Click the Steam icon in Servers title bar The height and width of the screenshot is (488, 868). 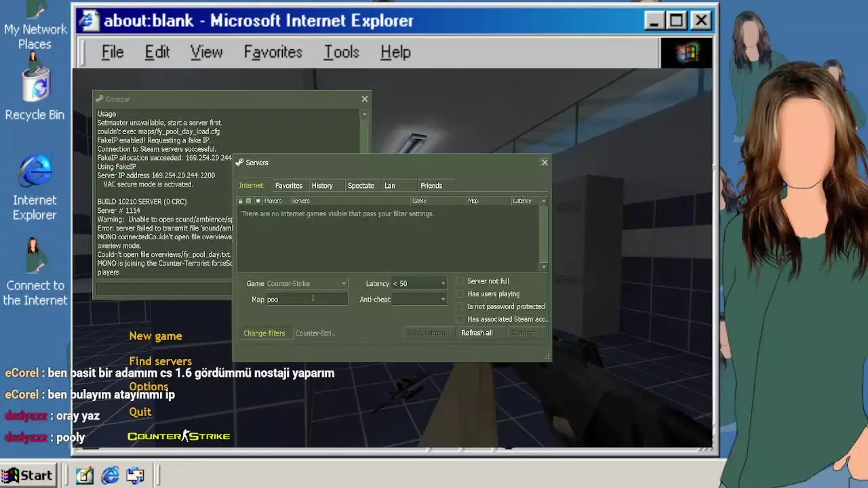(x=239, y=163)
